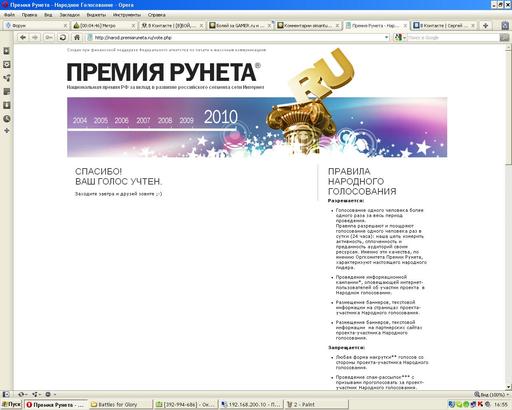Reload the current page
Screen dimensions: 512x410
62,37
